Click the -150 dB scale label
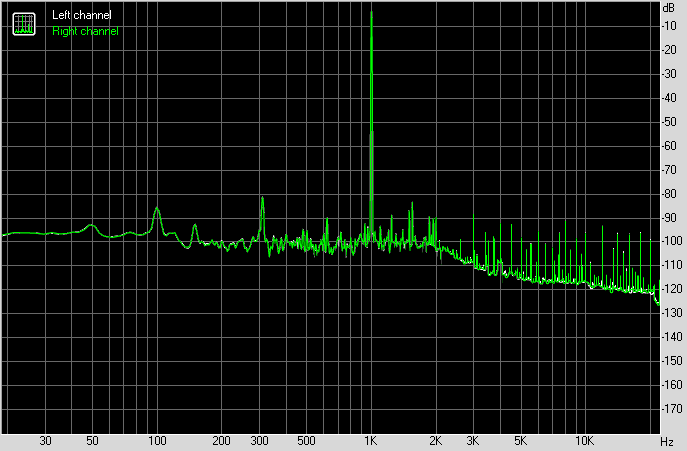This screenshot has height=451, width=687. 672,361
